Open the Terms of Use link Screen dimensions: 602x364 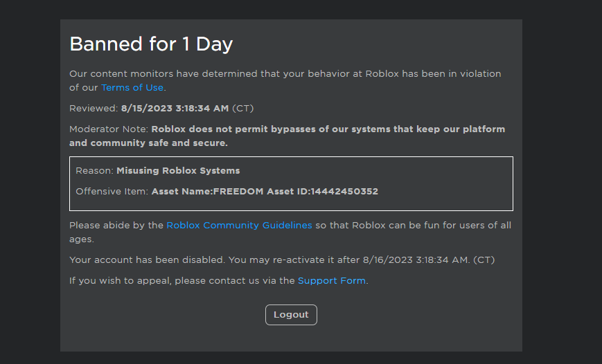click(132, 87)
